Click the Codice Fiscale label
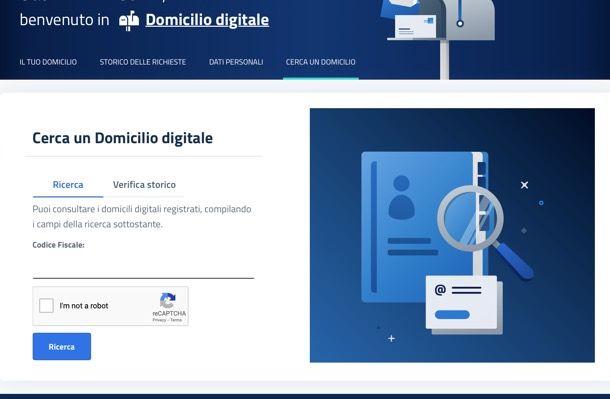 click(x=58, y=245)
